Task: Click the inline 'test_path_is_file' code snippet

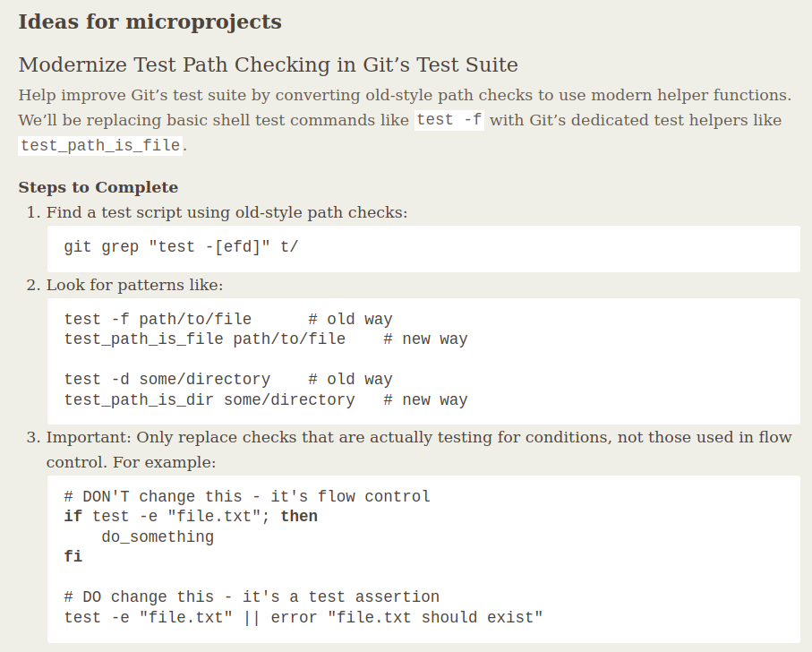Action: pos(100,145)
